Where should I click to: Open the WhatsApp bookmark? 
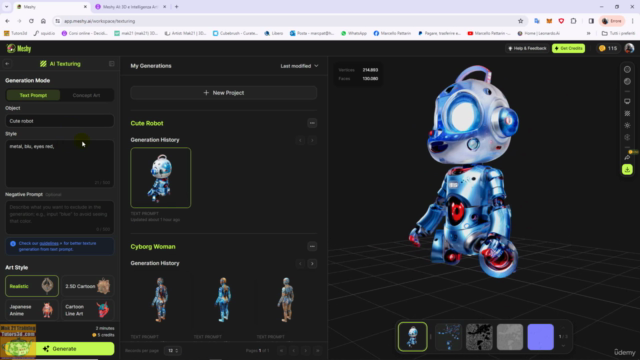pos(354,33)
